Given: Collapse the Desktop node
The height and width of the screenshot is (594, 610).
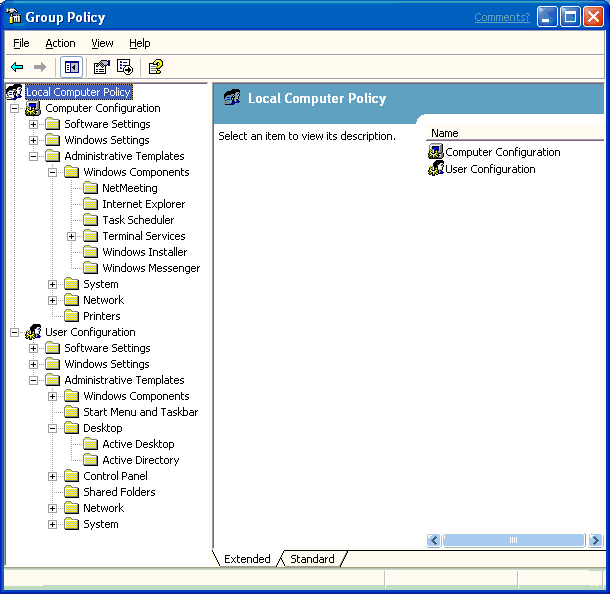Looking at the screenshot, I should tap(53, 428).
